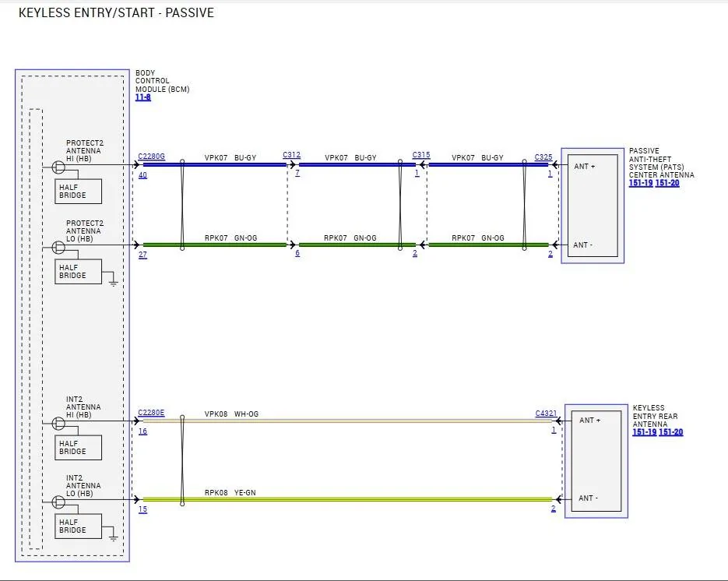Click connector C4321 link
This screenshot has width=728, height=581.
pyautogui.click(x=546, y=414)
